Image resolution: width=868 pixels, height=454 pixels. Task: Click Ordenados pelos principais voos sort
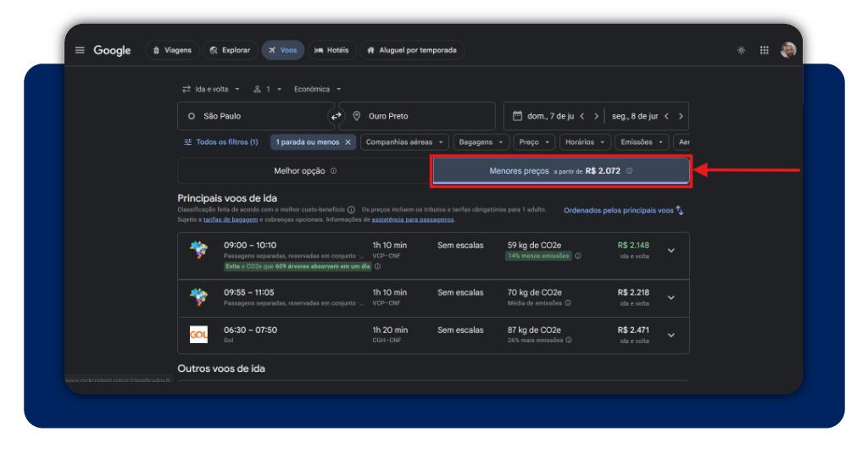[x=623, y=210]
